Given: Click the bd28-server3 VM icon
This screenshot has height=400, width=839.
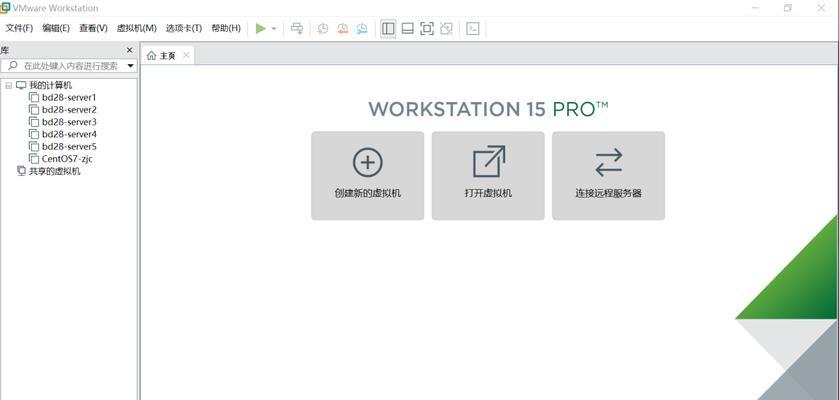Looking at the screenshot, I should 34,122.
